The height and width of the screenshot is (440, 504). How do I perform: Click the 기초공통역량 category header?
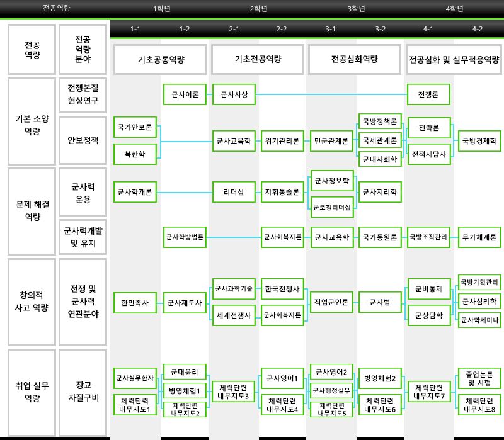160,59
